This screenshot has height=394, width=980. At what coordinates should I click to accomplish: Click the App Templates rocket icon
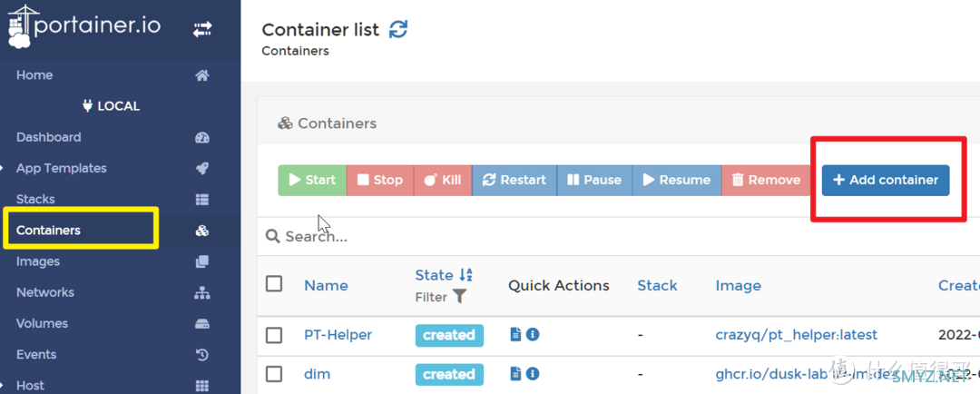202,169
